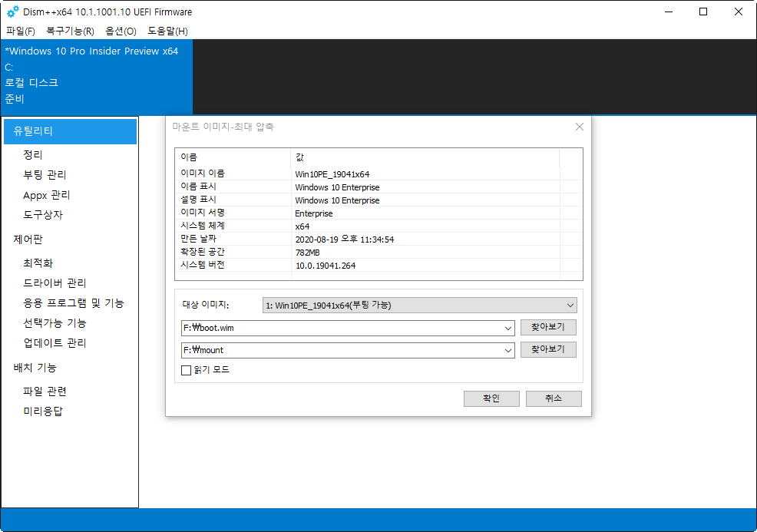Open the 옵션(O) menu
Image resolution: width=757 pixels, height=532 pixels.
(x=121, y=31)
